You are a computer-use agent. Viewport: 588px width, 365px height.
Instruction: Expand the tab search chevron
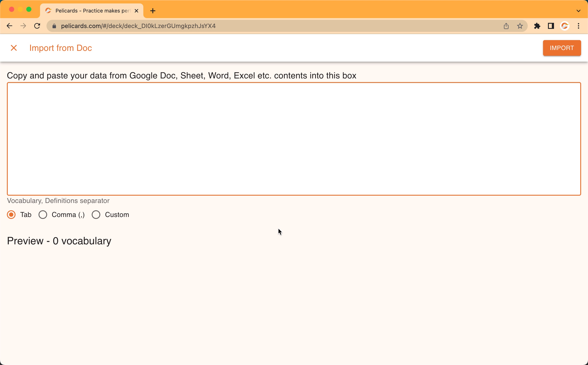tap(578, 11)
